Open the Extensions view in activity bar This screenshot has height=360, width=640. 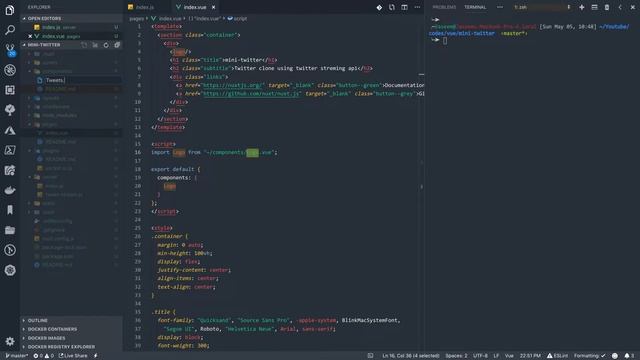(10, 90)
